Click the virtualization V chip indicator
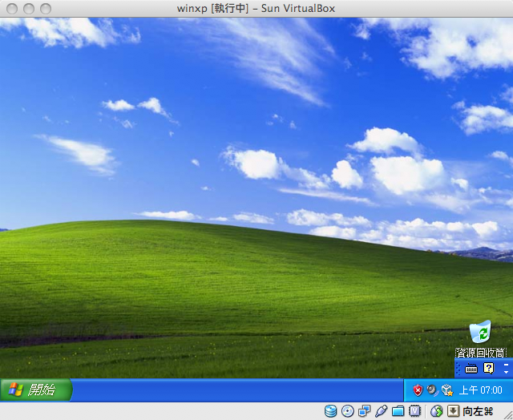The image size is (513, 420). point(414,411)
